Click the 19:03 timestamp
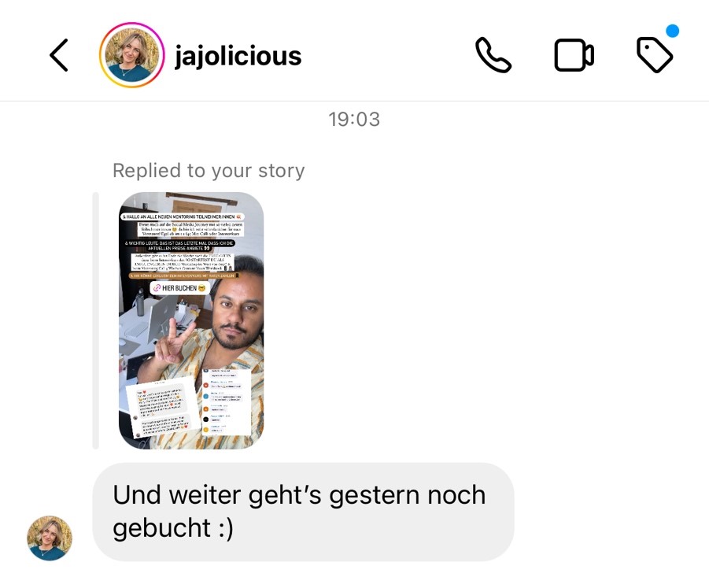The height and width of the screenshot is (588, 709). [x=354, y=120]
